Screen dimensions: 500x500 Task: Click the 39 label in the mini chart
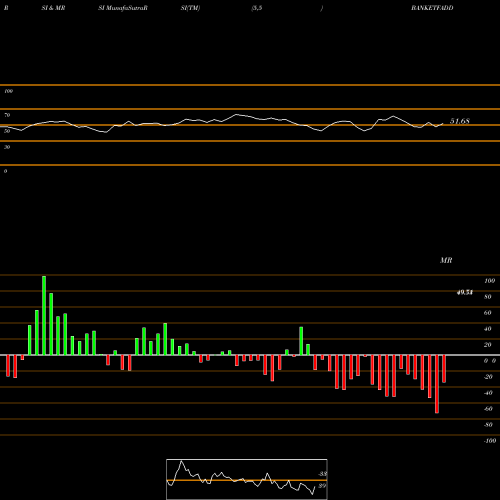click(x=322, y=486)
